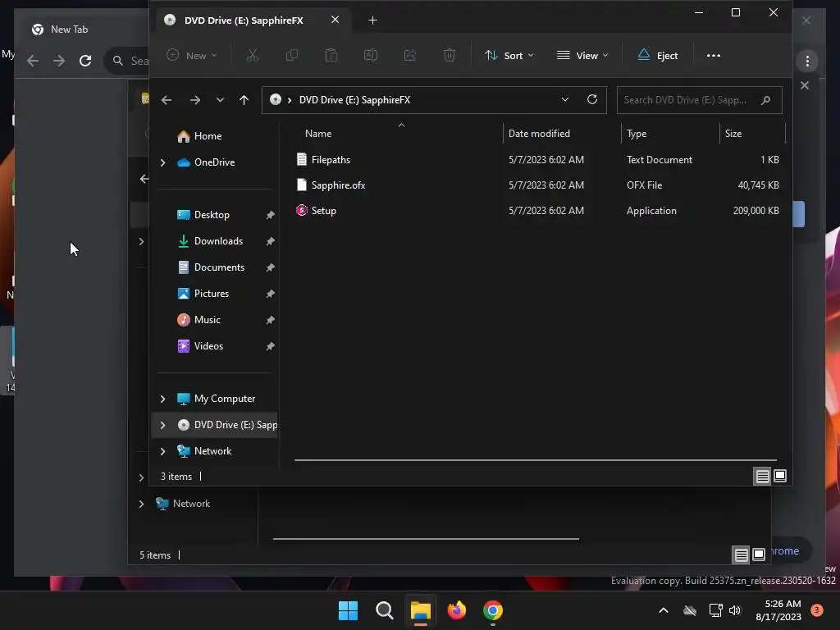This screenshot has height=630, width=840.
Task: Expand the address bar history dropdown
Action: pyautogui.click(x=564, y=99)
